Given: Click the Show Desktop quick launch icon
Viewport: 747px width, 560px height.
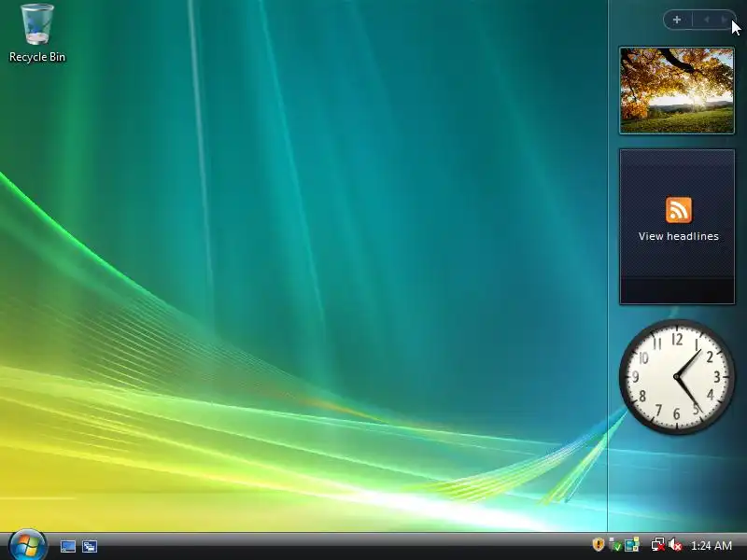Looking at the screenshot, I should click(x=67, y=546).
